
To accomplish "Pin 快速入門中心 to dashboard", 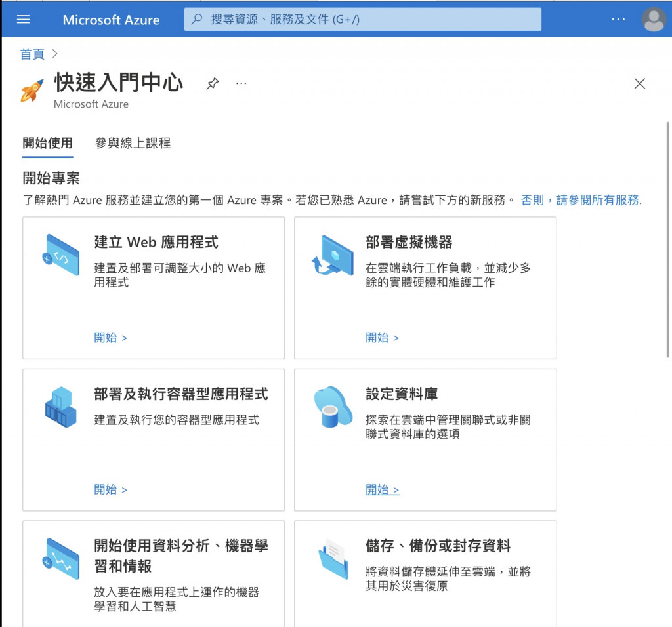I will click(x=213, y=83).
